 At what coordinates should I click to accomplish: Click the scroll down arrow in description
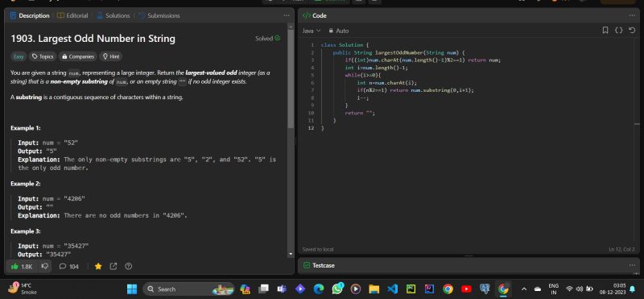[291, 254]
